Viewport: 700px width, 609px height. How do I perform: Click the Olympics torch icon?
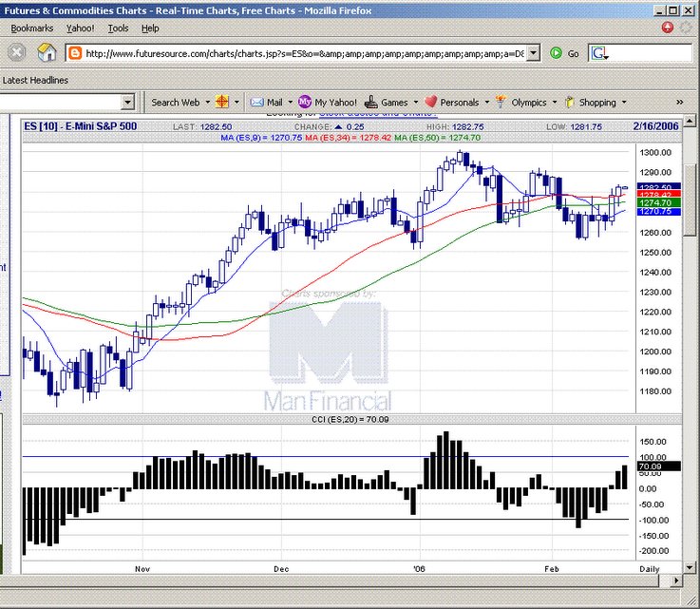coord(501,103)
